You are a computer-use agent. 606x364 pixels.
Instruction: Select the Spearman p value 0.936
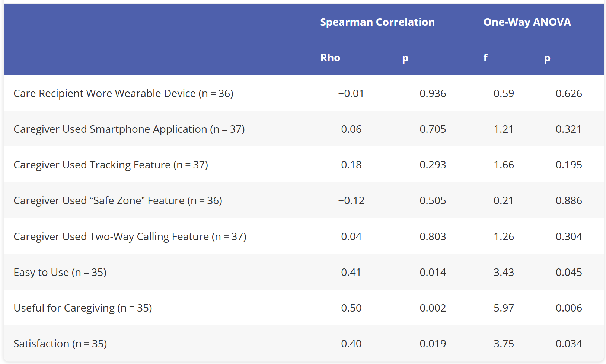click(433, 93)
